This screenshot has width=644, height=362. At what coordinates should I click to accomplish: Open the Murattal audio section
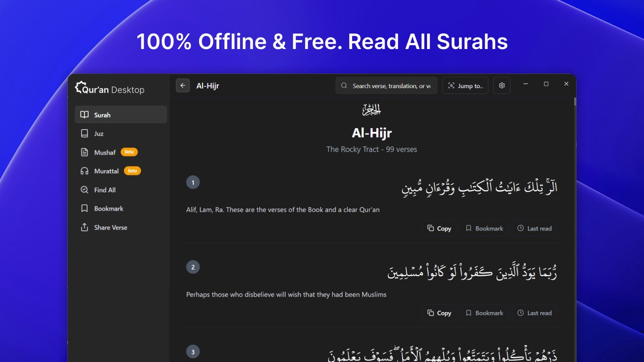[121, 171]
